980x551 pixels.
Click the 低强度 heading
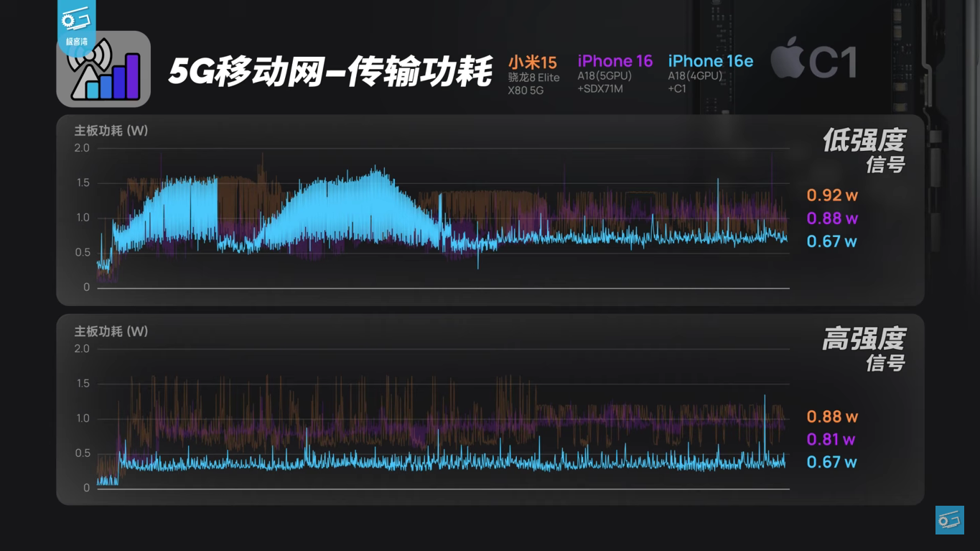click(x=864, y=141)
